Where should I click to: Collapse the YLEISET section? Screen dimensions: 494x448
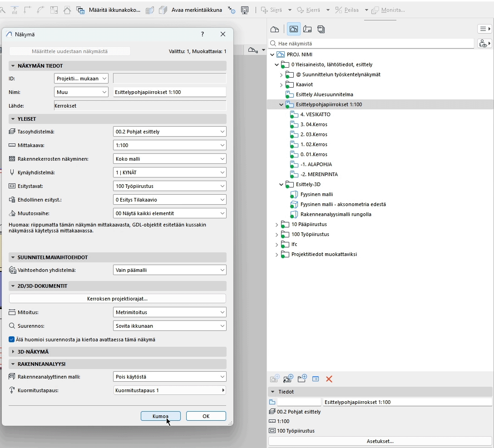(x=13, y=119)
